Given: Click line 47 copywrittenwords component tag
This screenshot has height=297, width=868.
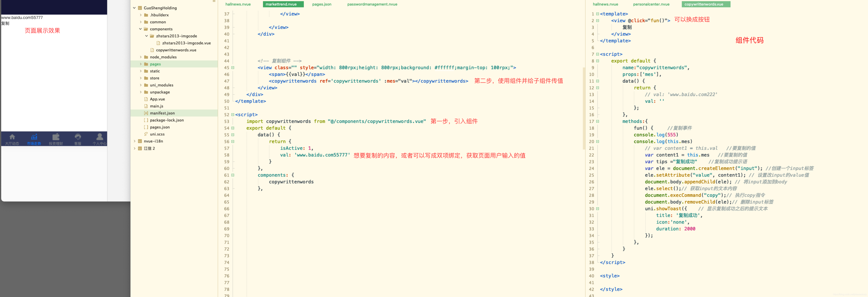Looking at the screenshot, I should click(x=368, y=81).
